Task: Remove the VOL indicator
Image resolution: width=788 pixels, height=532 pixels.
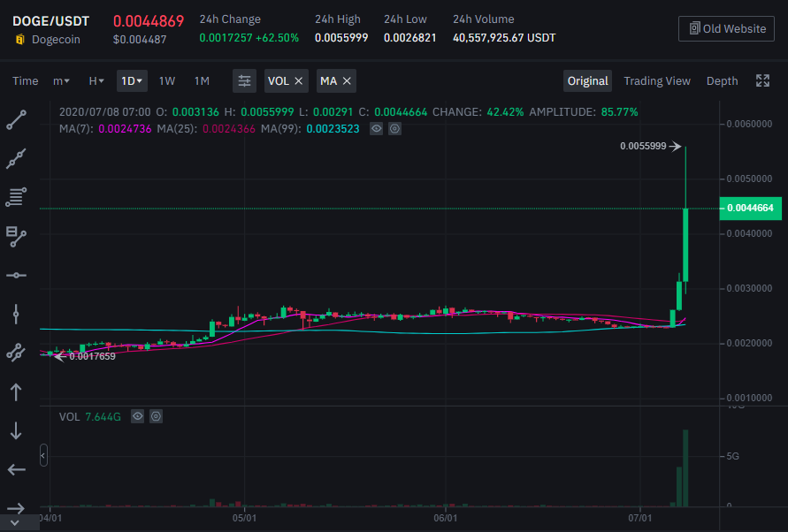Action: [299, 81]
